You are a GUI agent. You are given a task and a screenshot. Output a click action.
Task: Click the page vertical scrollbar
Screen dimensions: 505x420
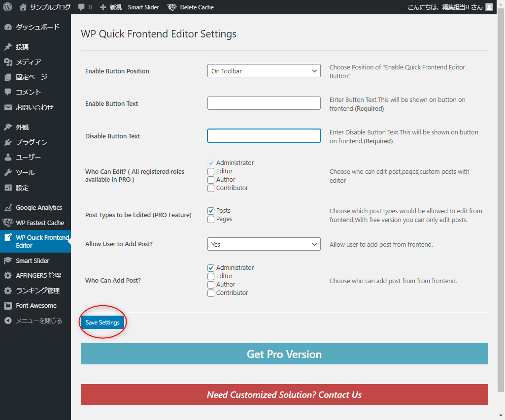501,199
